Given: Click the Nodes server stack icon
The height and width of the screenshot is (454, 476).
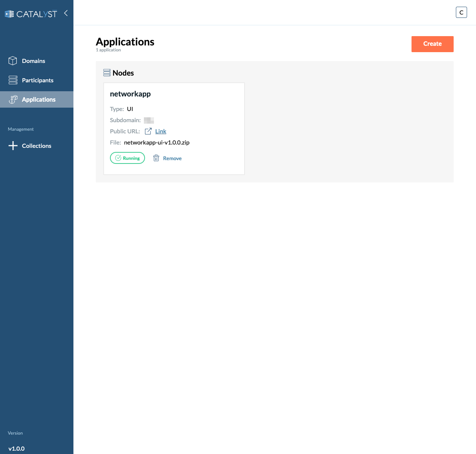Looking at the screenshot, I should tap(108, 72).
